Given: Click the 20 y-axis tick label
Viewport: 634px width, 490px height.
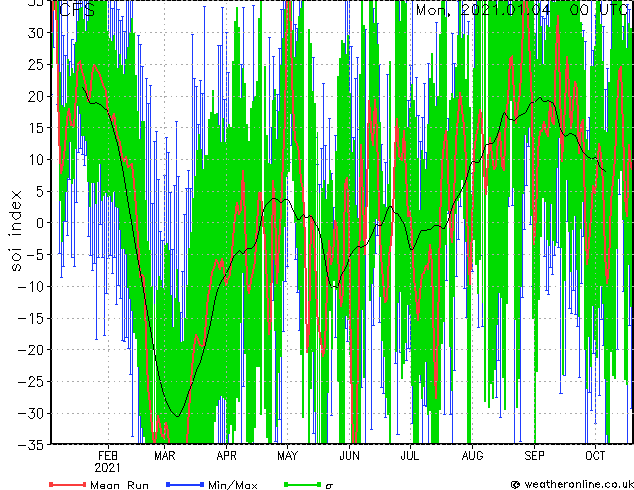Looking at the screenshot, I should (x=36, y=96).
